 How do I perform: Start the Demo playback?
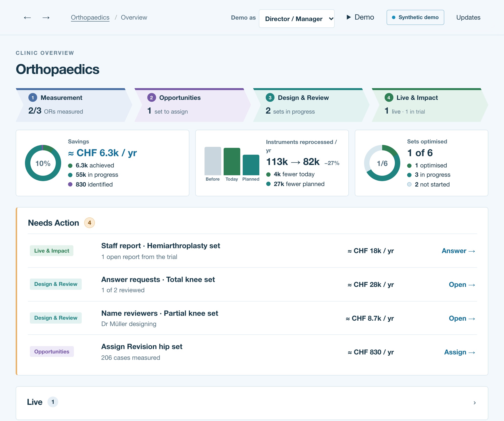tap(360, 17)
